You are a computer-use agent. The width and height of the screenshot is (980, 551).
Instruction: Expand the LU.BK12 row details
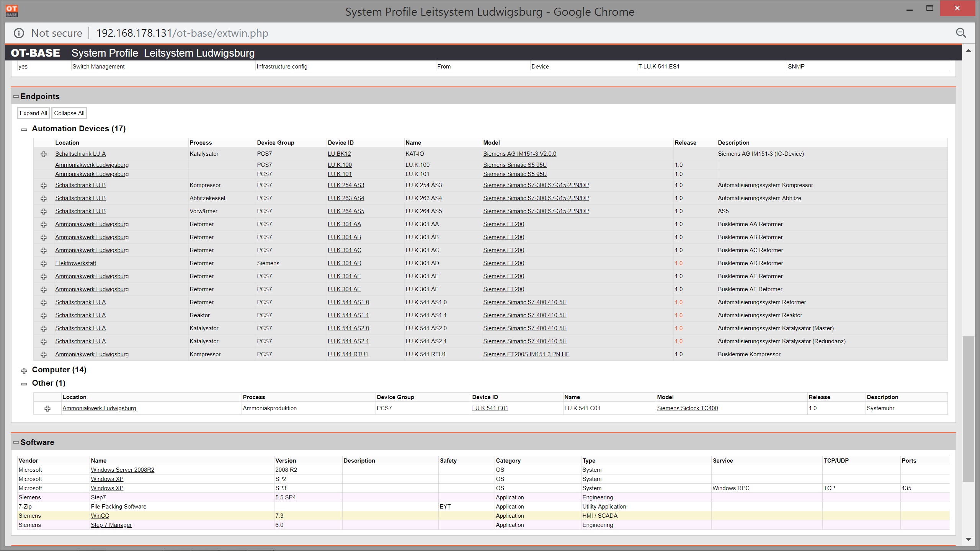coord(44,154)
